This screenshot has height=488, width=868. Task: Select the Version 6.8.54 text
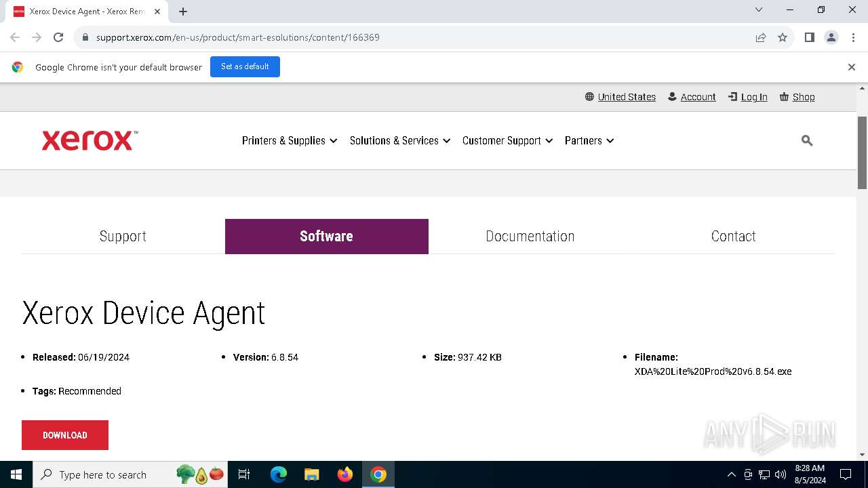click(x=266, y=357)
